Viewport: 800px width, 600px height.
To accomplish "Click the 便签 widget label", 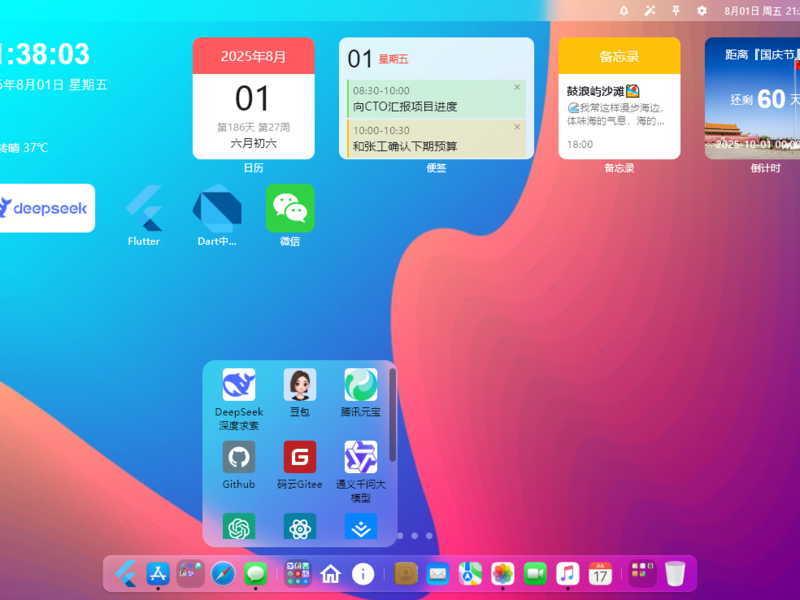I will pyautogui.click(x=437, y=168).
